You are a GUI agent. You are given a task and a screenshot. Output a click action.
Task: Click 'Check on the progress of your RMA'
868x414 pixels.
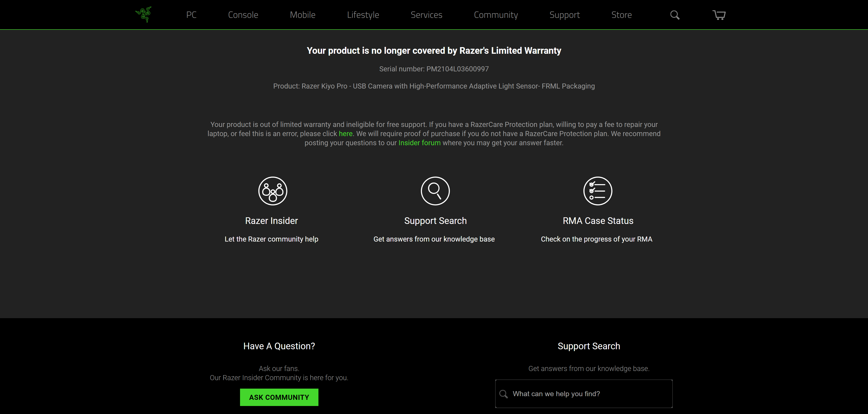tap(596, 239)
